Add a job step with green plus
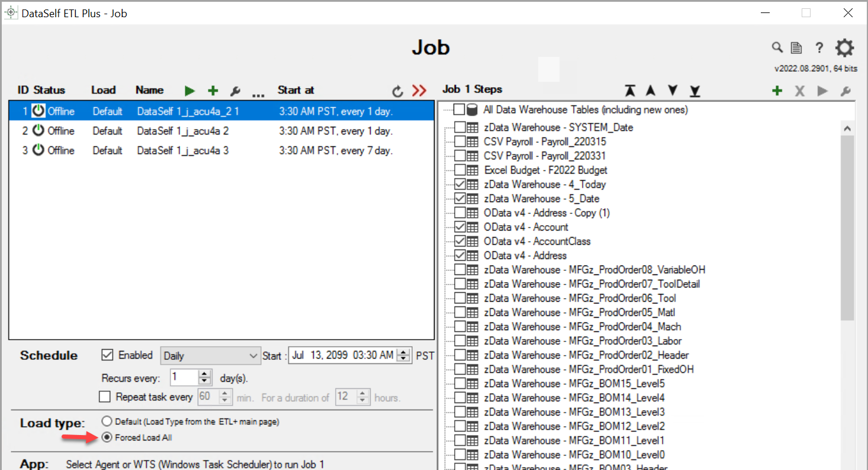 pyautogui.click(x=777, y=91)
